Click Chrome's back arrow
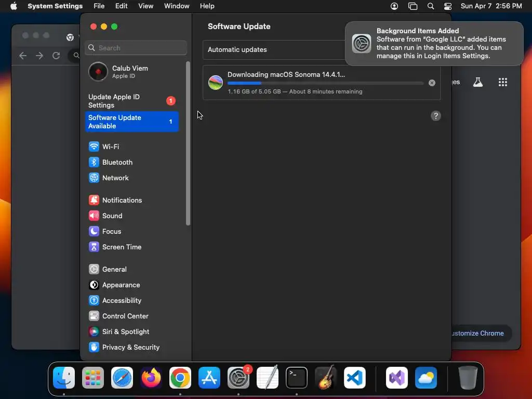532x399 pixels. tap(23, 56)
